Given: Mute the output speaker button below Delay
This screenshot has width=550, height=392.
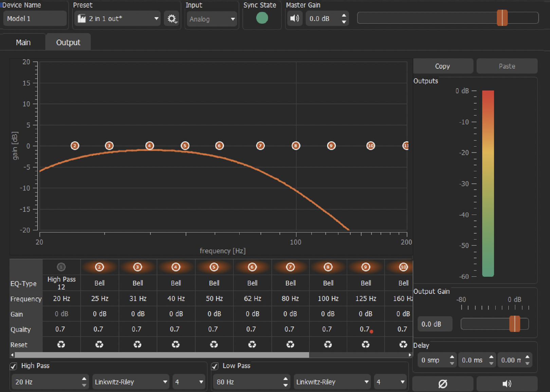Looking at the screenshot, I should tap(507, 384).
